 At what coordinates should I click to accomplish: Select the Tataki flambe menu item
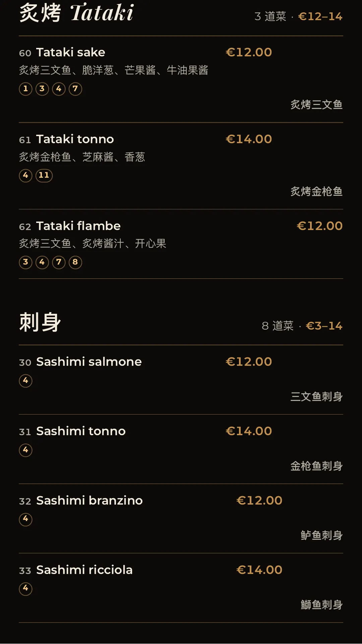pyautogui.click(x=181, y=244)
